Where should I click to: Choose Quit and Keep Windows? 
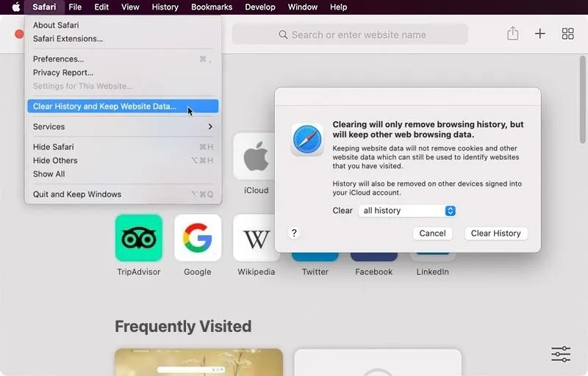point(123,194)
